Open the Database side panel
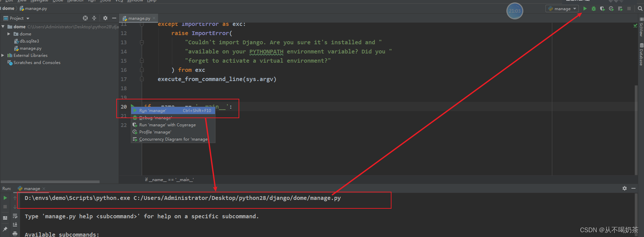 pos(641,54)
